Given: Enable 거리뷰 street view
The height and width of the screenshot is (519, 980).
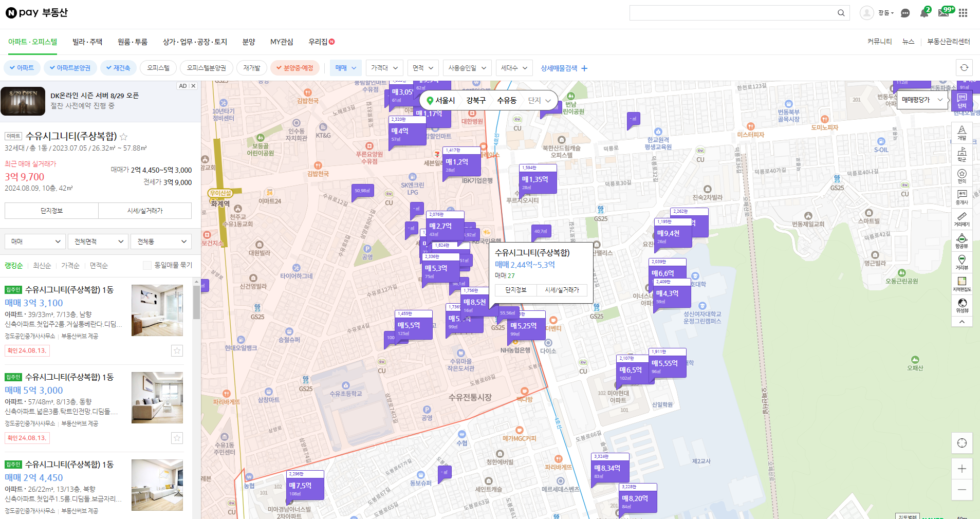Looking at the screenshot, I should [962, 263].
